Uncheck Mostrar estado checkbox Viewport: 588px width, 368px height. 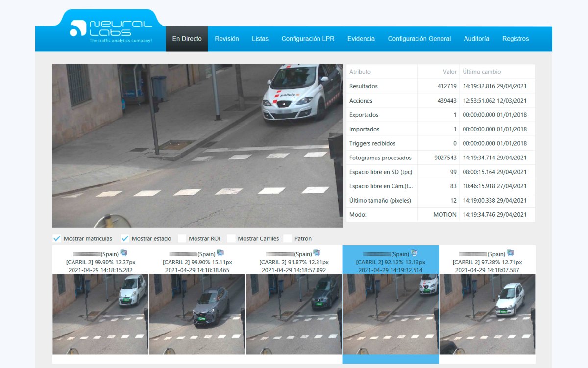pos(125,238)
